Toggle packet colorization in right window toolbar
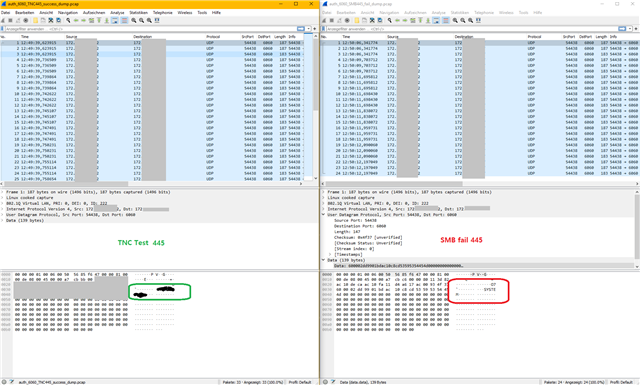 click(446, 20)
